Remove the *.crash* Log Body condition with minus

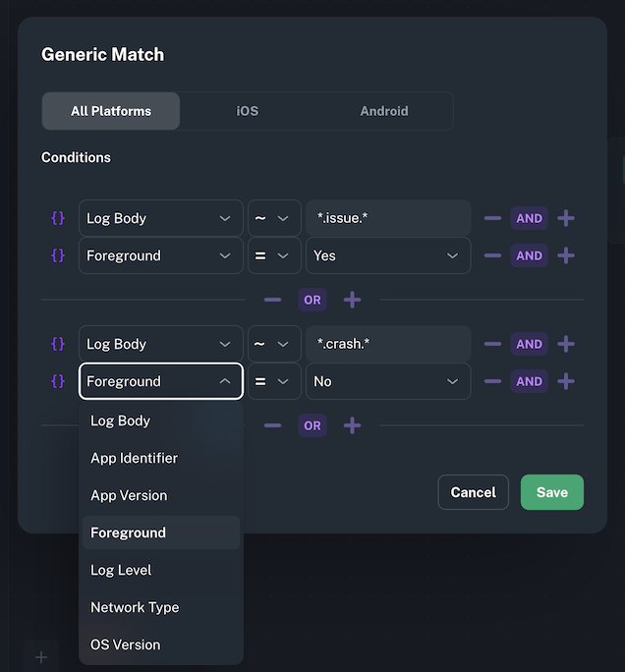click(x=493, y=344)
